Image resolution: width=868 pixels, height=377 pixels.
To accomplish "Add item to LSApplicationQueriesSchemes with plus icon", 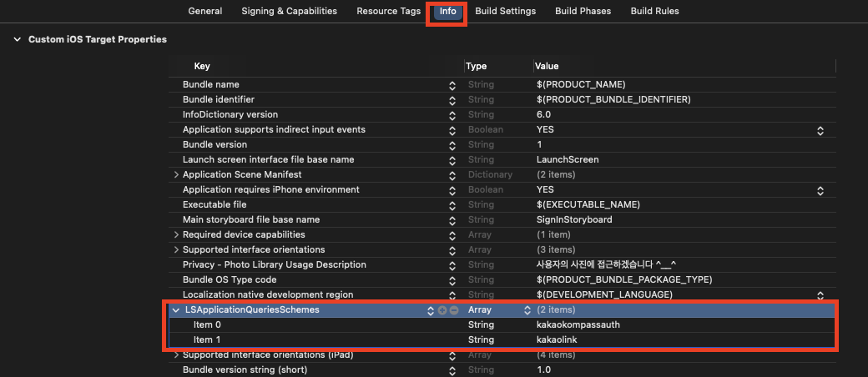I will pyautogui.click(x=442, y=310).
